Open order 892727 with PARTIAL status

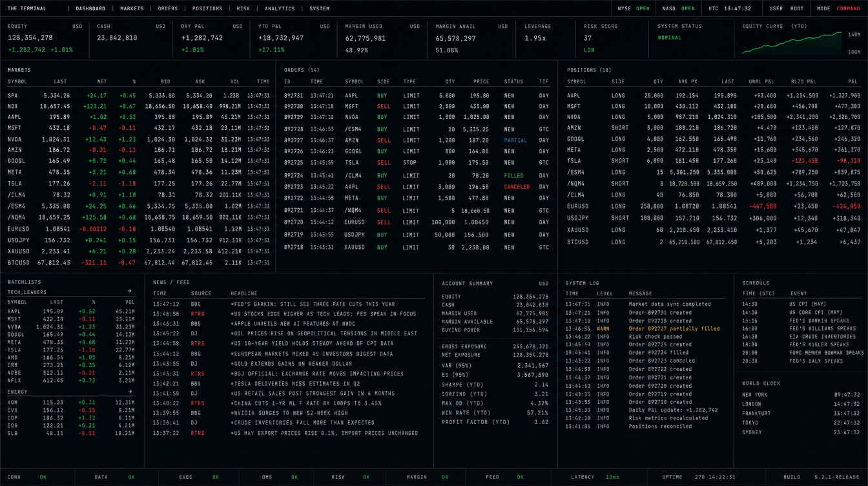[417, 140]
